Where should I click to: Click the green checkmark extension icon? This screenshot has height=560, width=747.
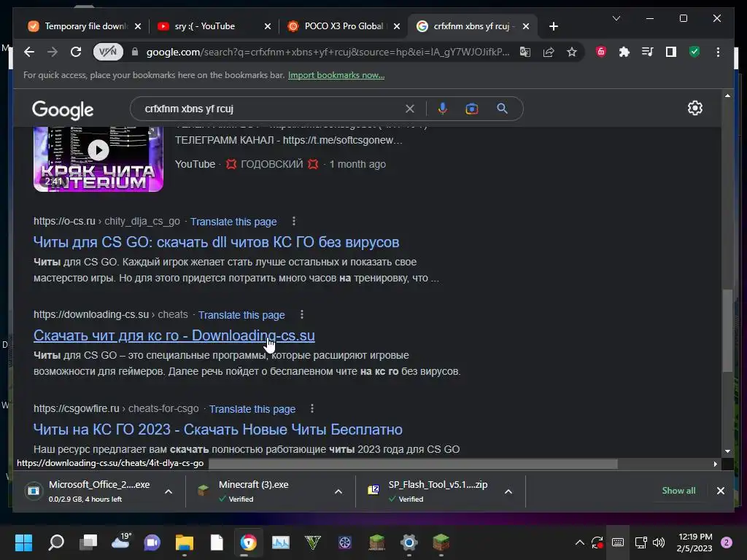694,52
